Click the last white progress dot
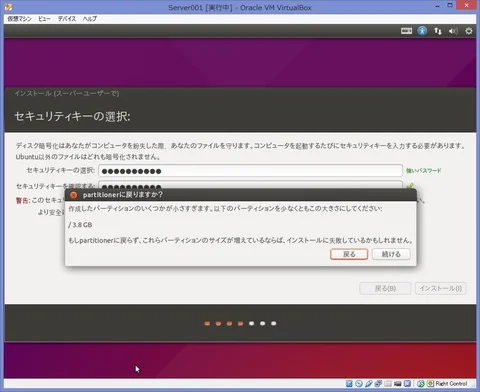This screenshot has height=392, width=480. [x=274, y=323]
